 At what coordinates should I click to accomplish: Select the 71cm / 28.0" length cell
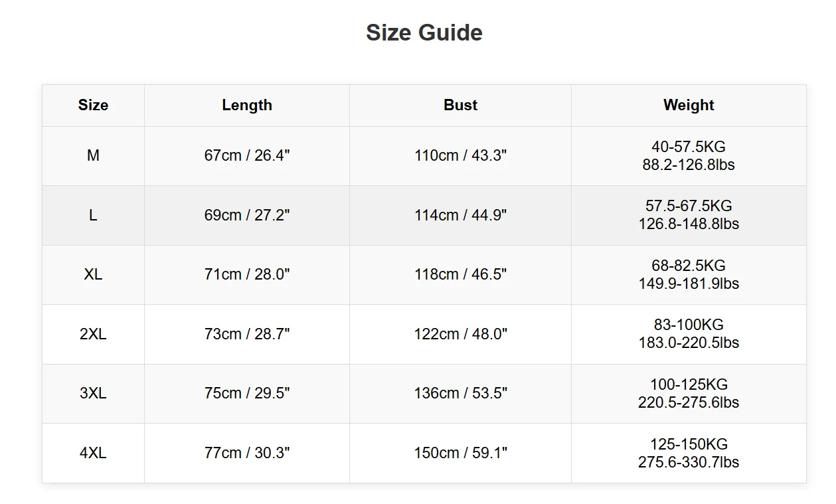pos(247,274)
